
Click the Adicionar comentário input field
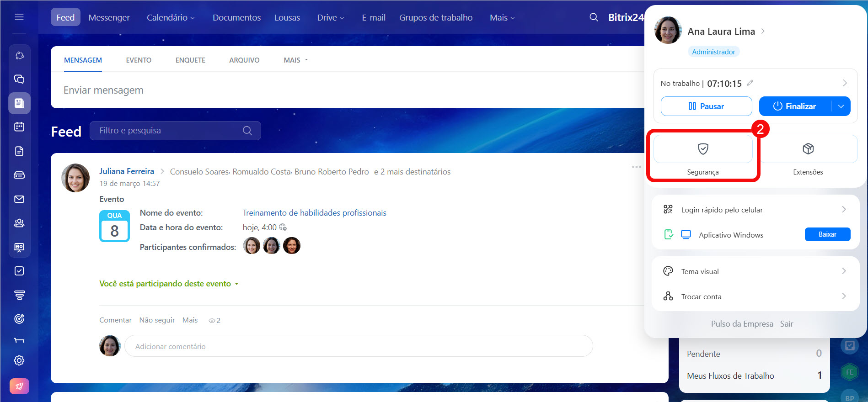click(x=358, y=346)
